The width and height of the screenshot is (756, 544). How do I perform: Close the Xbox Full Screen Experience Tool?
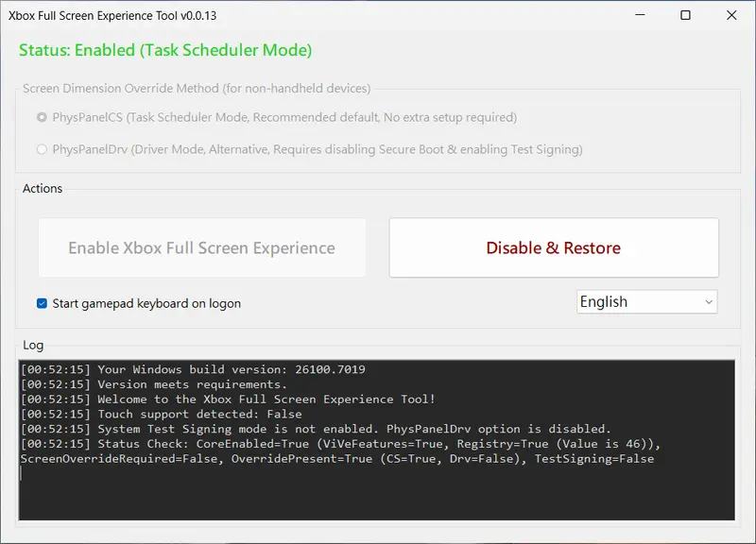(732, 15)
